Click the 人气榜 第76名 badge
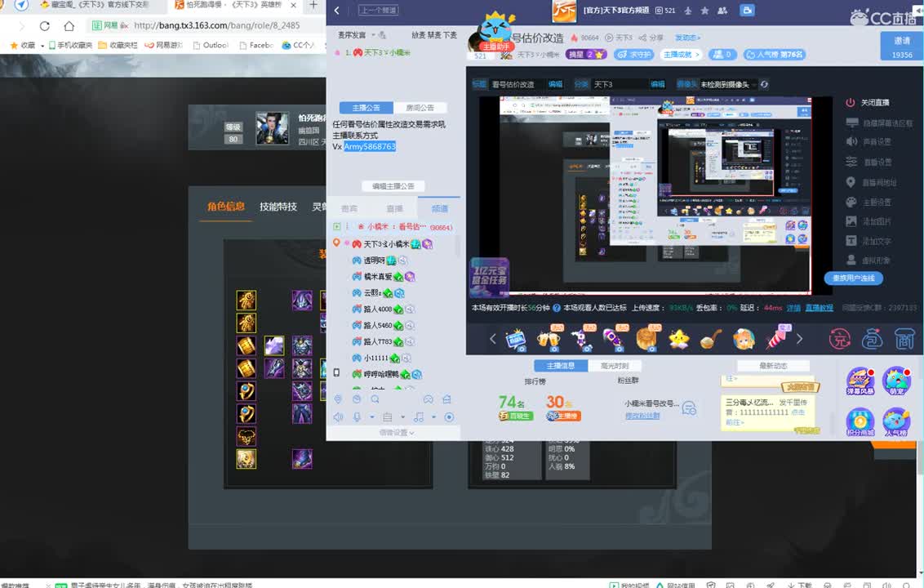The height and width of the screenshot is (588, 924). (x=775, y=54)
